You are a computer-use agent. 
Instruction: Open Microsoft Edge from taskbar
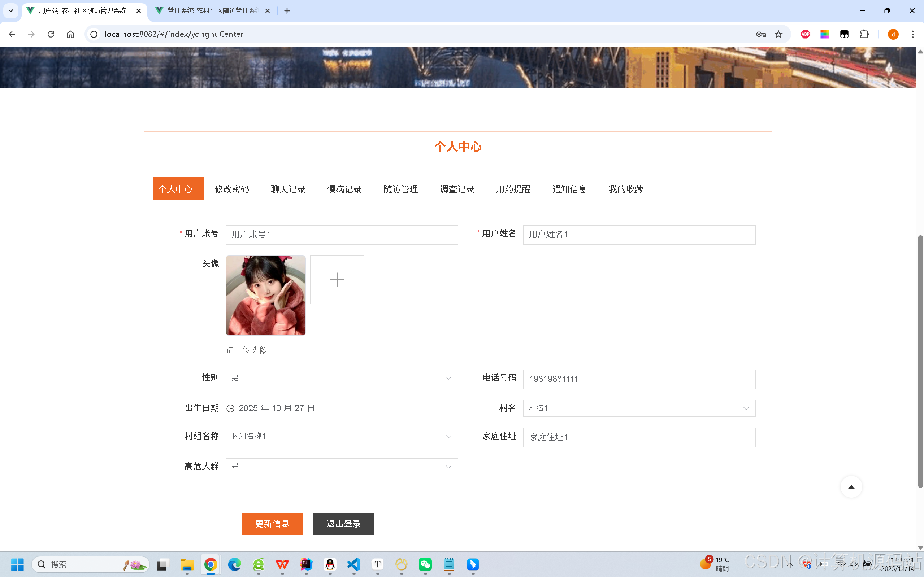234,564
